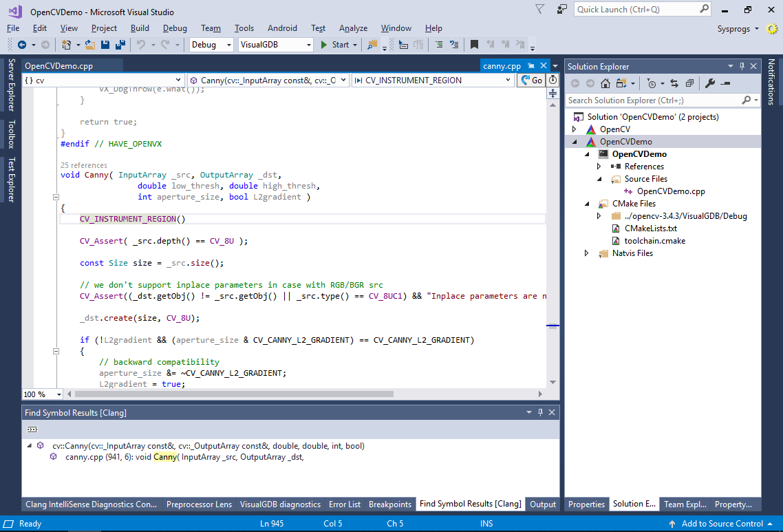This screenshot has width=783, height=532.
Task: Click the Switch Views folder icon
Action: coord(621,83)
